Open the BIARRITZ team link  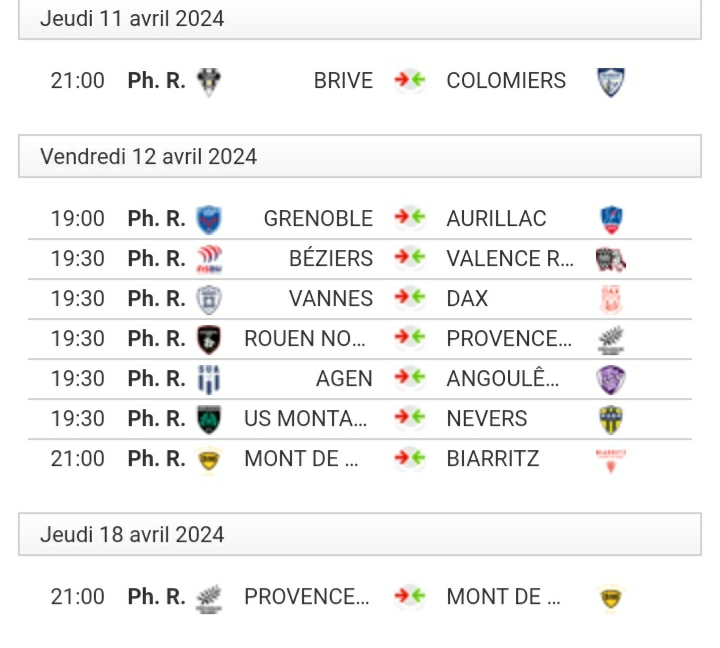[x=493, y=459]
